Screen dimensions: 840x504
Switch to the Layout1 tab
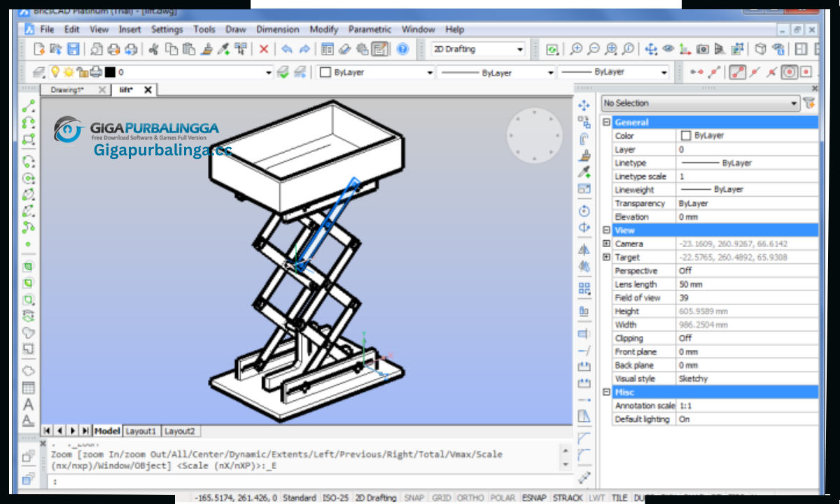click(142, 431)
